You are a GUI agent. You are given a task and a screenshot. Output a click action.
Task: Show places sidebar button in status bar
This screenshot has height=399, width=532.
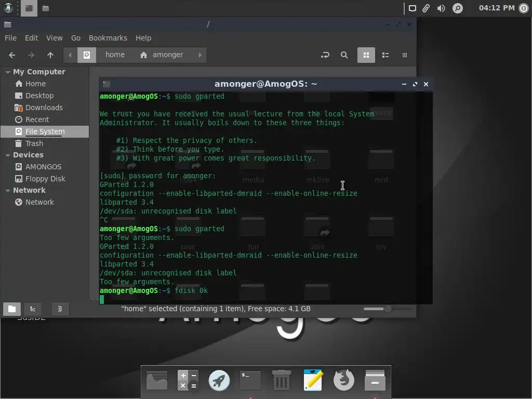(12, 309)
